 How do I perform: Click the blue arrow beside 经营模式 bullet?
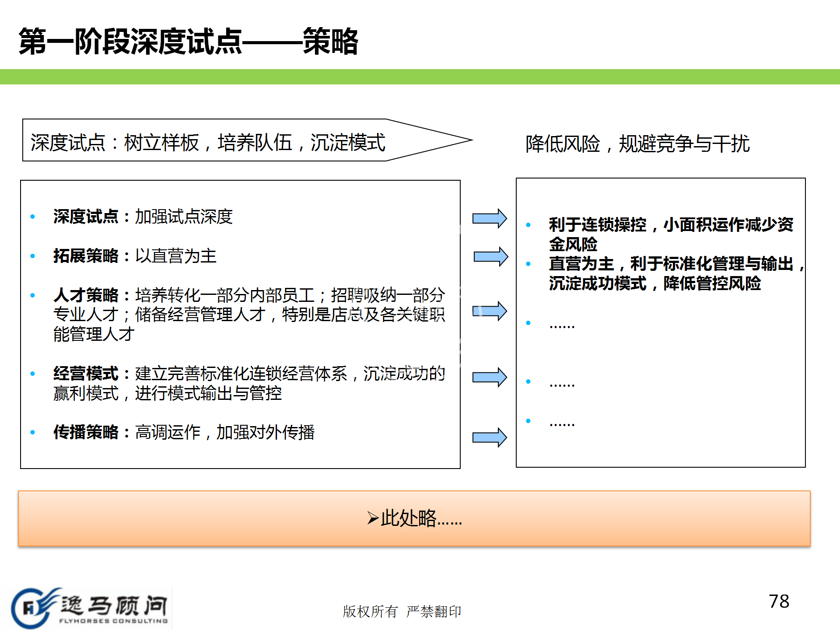(489, 377)
